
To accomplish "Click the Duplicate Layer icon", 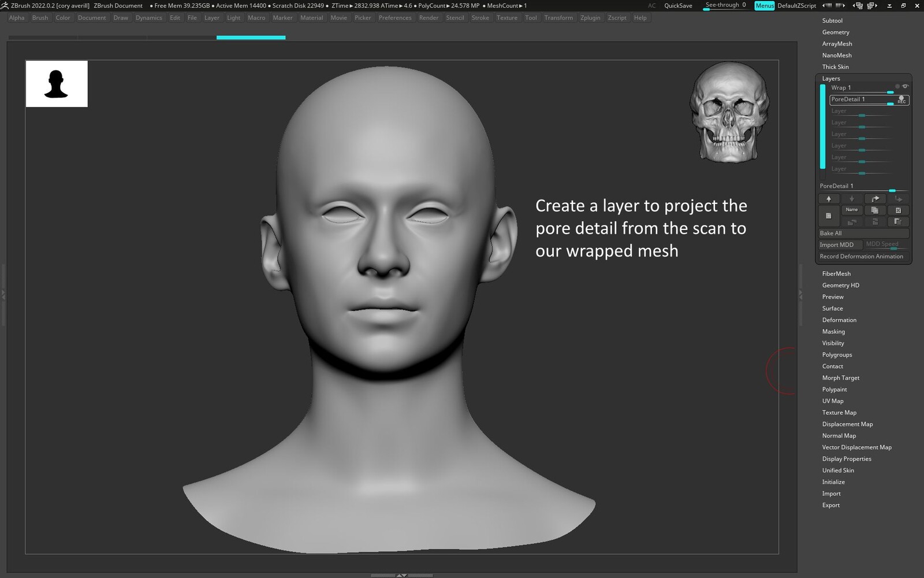I will (x=875, y=210).
